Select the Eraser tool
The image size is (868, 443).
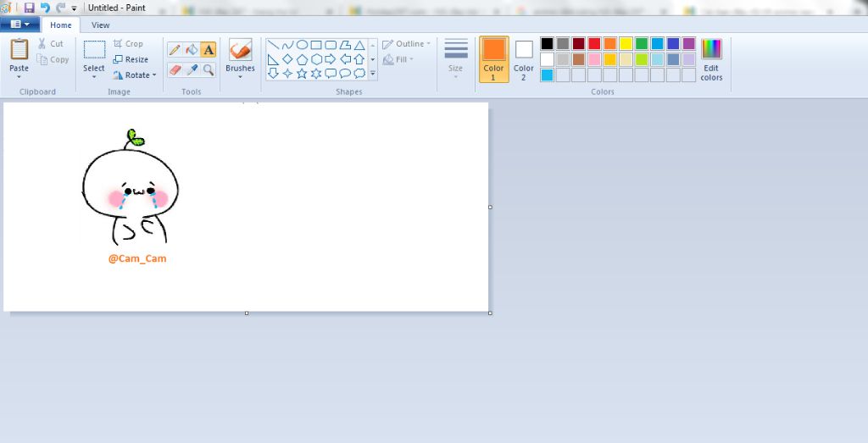click(175, 69)
